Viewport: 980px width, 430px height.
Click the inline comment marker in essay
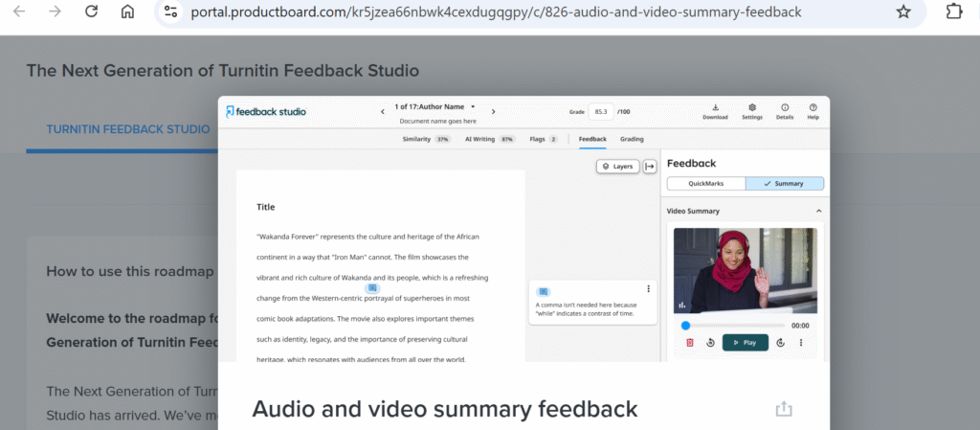coord(372,288)
